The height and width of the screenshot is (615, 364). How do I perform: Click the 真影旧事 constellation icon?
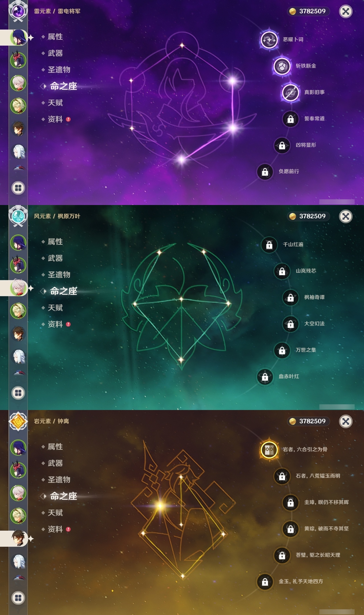tap(290, 93)
